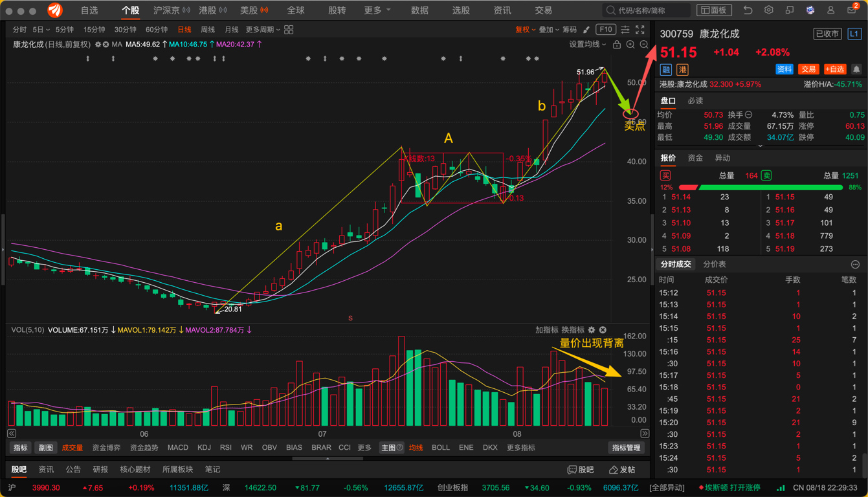The image size is (868, 497).
Task: Click 加指标 add indicator link
Action: [546, 330]
